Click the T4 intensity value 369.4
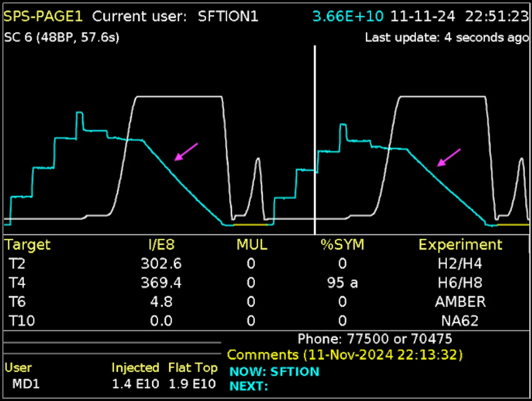532x401 pixels. [x=161, y=283]
